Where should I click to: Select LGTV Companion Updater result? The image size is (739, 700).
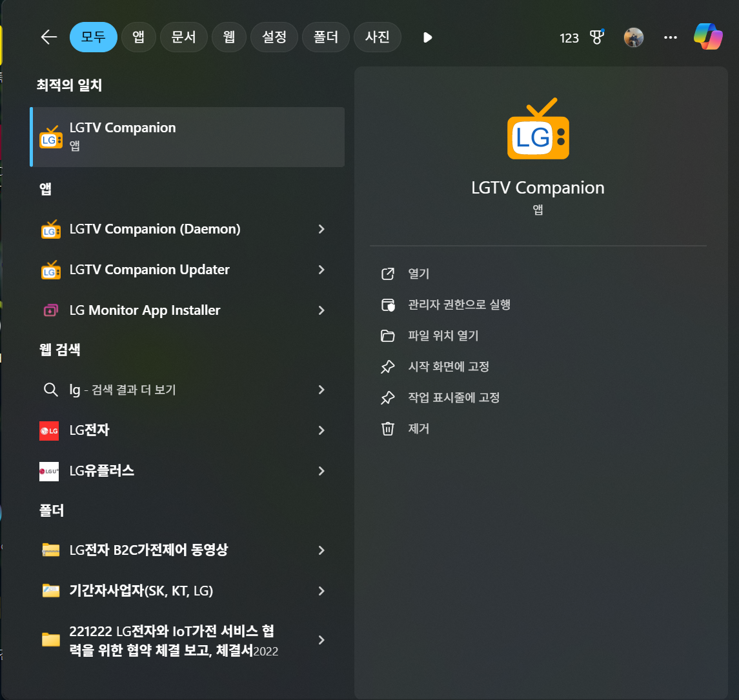point(187,270)
